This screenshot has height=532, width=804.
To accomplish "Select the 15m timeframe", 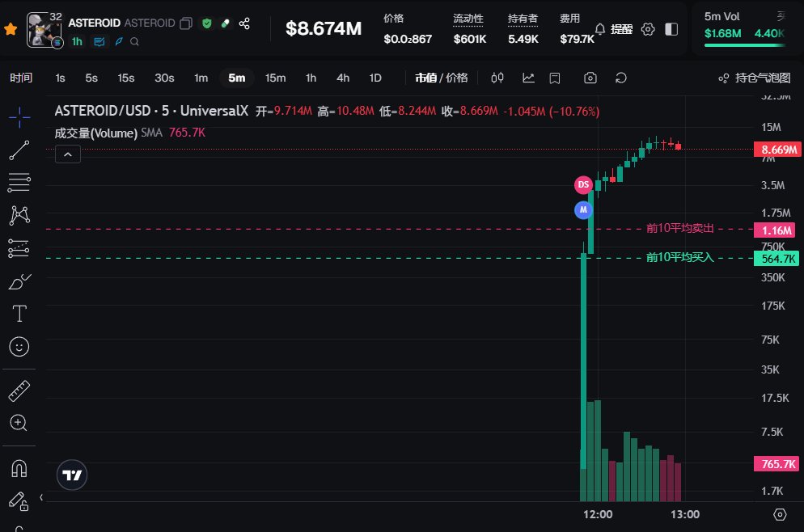I will tap(275, 78).
